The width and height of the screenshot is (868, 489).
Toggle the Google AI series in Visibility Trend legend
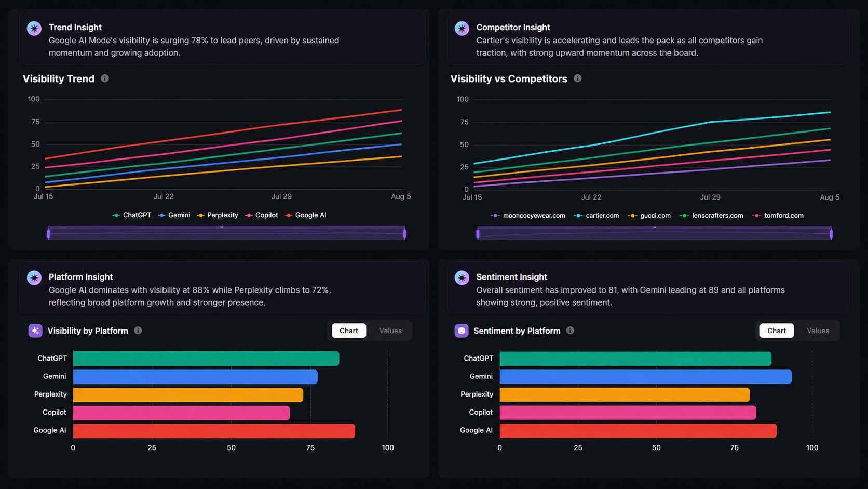tap(306, 215)
